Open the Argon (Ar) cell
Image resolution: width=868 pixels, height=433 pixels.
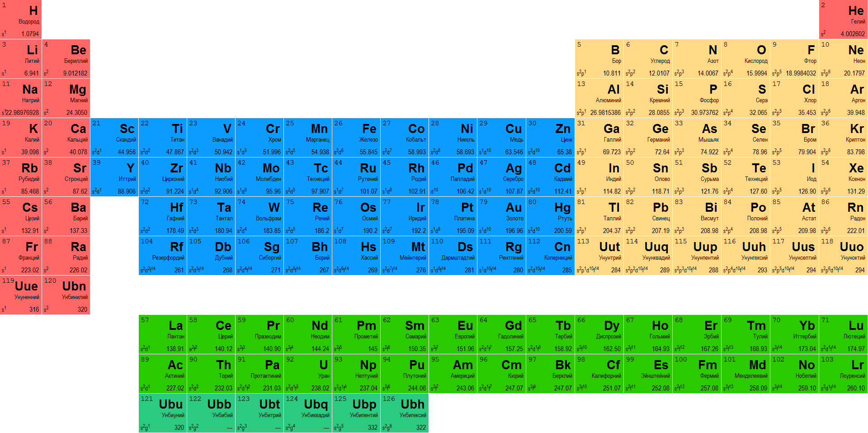click(844, 98)
